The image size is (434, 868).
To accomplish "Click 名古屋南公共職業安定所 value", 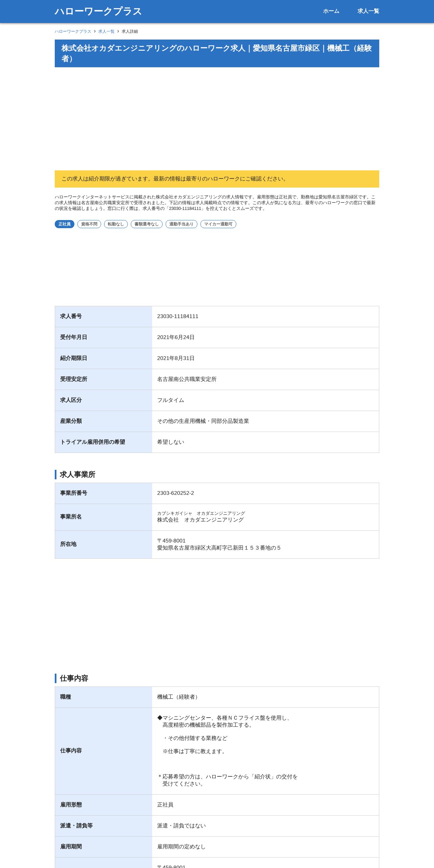I will point(187,379).
